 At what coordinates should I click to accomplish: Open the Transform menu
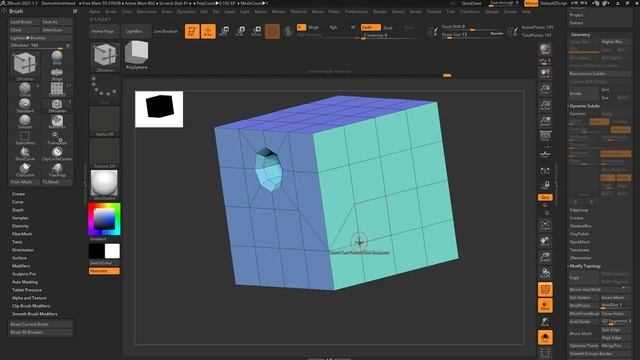click(470, 12)
